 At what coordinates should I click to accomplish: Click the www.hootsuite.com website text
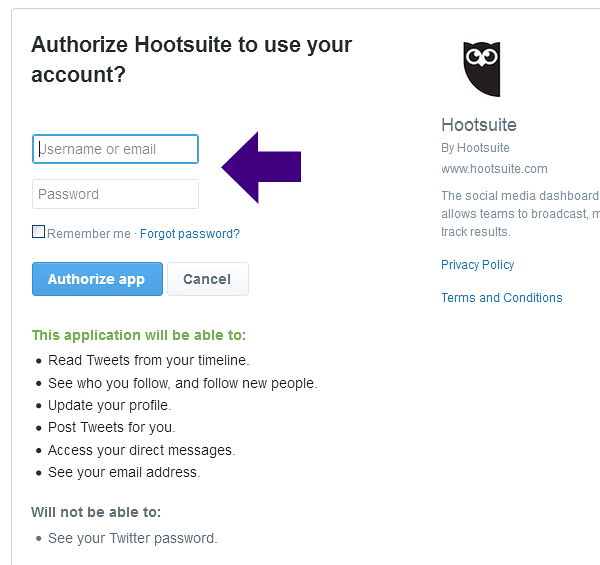[x=494, y=169]
